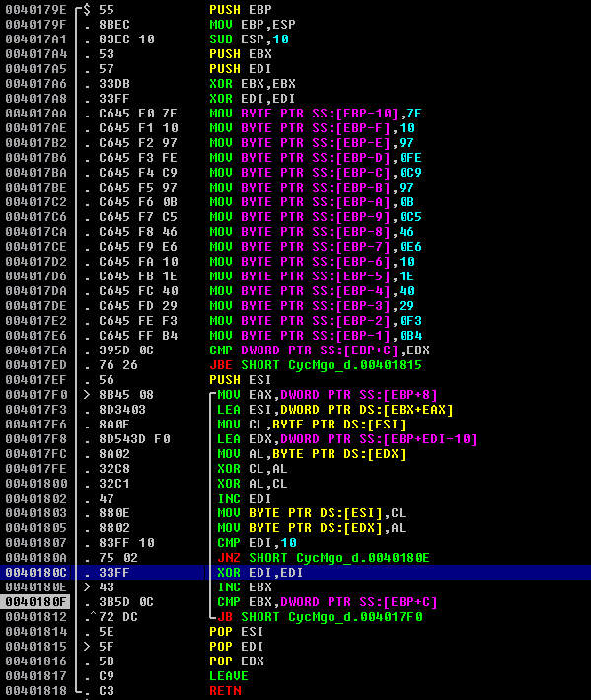The width and height of the screenshot is (591, 700).
Task: Click LEA EDX,DWORD PTR SS:[EBP+EDI-10]
Action: pyautogui.click(x=347, y=438)
